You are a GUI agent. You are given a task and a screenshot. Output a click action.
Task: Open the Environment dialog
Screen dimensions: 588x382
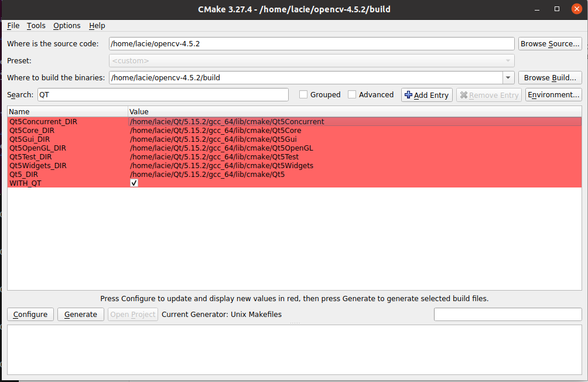pos(553,95)
